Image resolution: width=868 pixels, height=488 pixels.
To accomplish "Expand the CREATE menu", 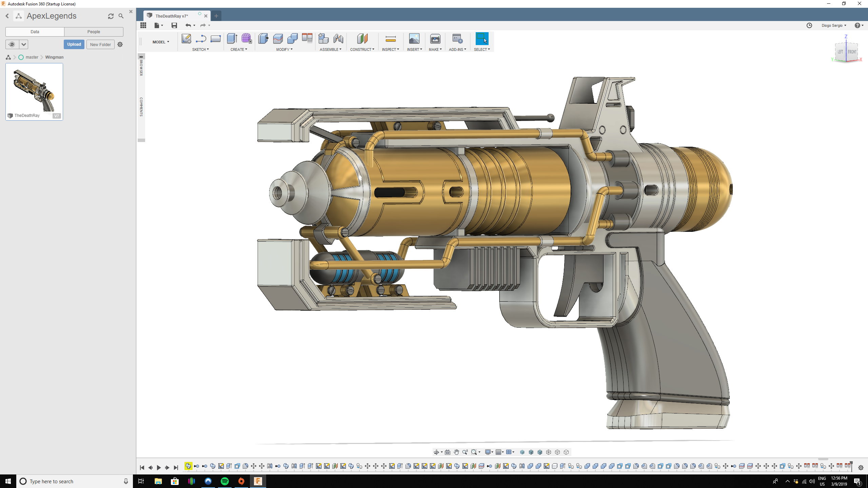I will click(x=239, y=49).
